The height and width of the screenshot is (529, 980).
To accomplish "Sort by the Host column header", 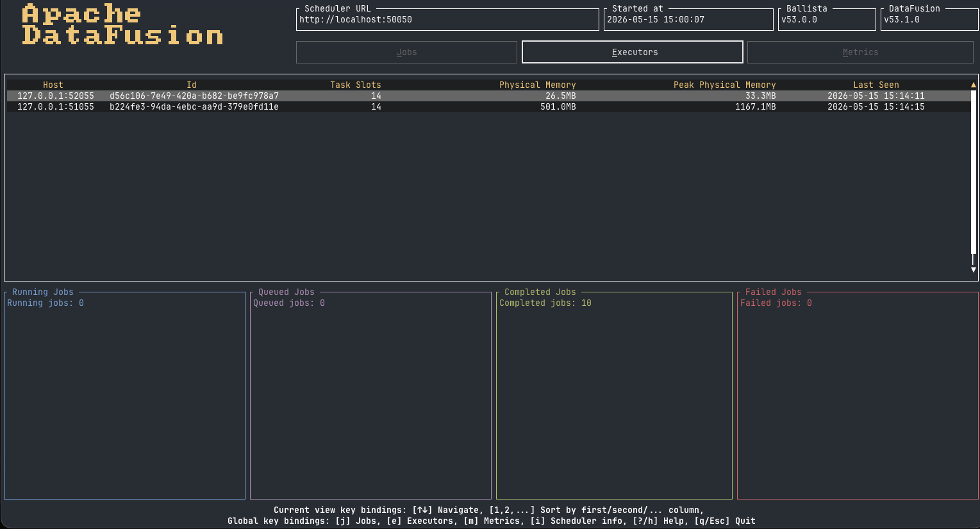I will 53,85.
